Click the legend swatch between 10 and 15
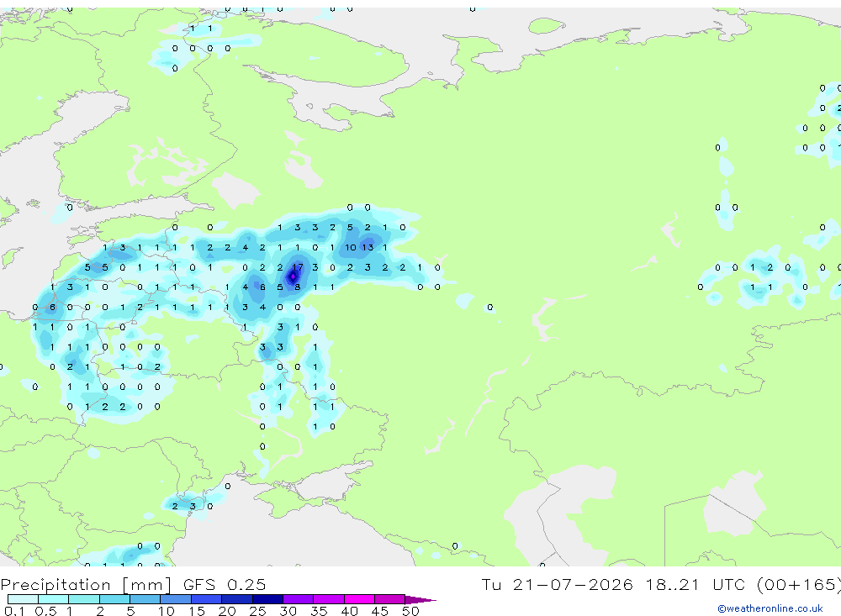This screenshot has width=841, height=616. point(176,599)
